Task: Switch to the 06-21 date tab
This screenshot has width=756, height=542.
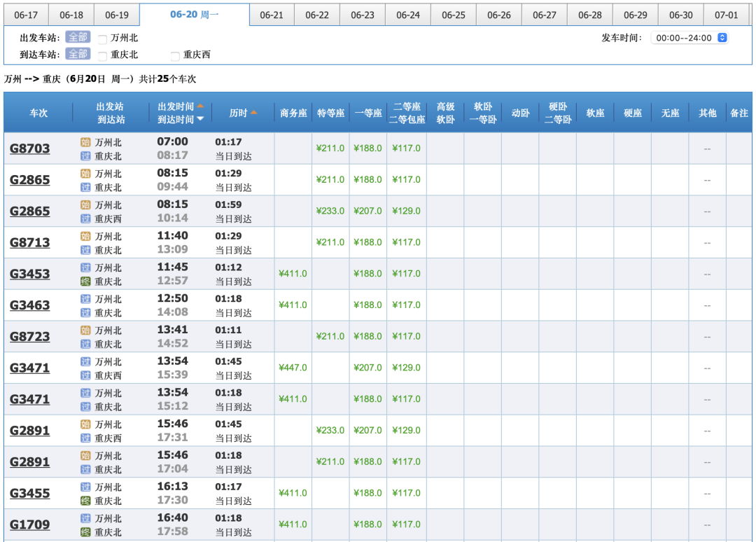Action: 271,15
